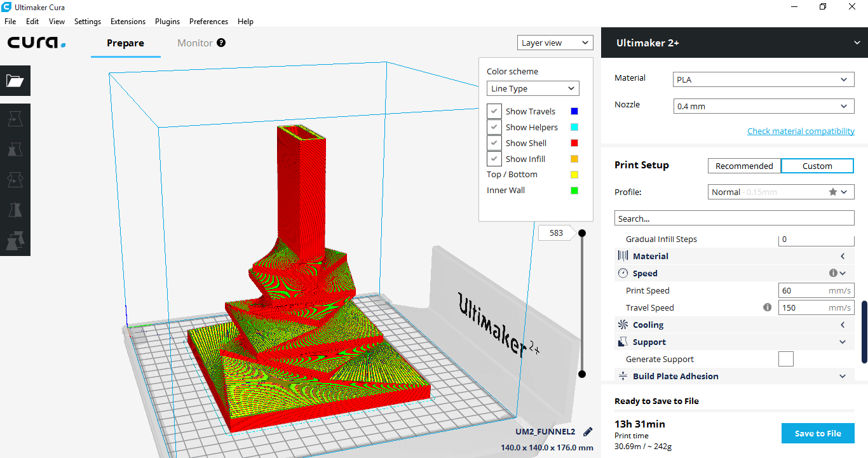Screen dimensions: 868x458
Task: Collapse the Support settings section
Action: [x=843, y=342]
